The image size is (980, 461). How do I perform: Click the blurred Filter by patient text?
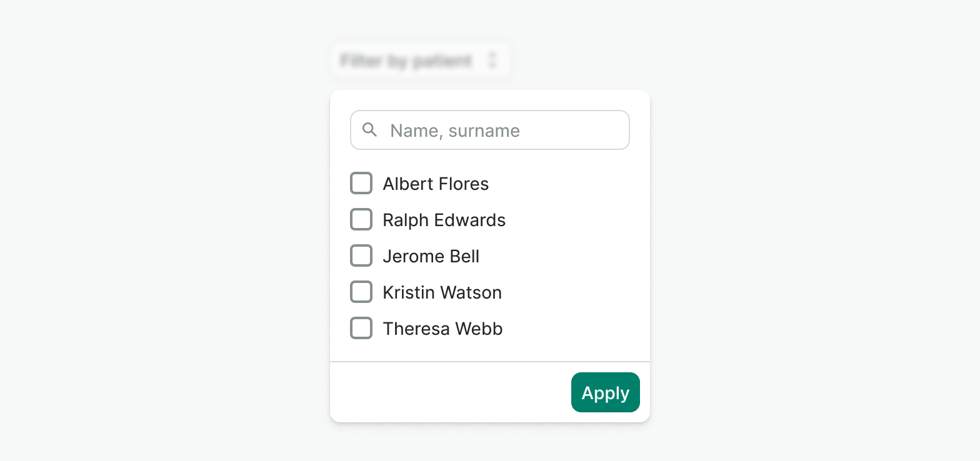coord(406,61)
